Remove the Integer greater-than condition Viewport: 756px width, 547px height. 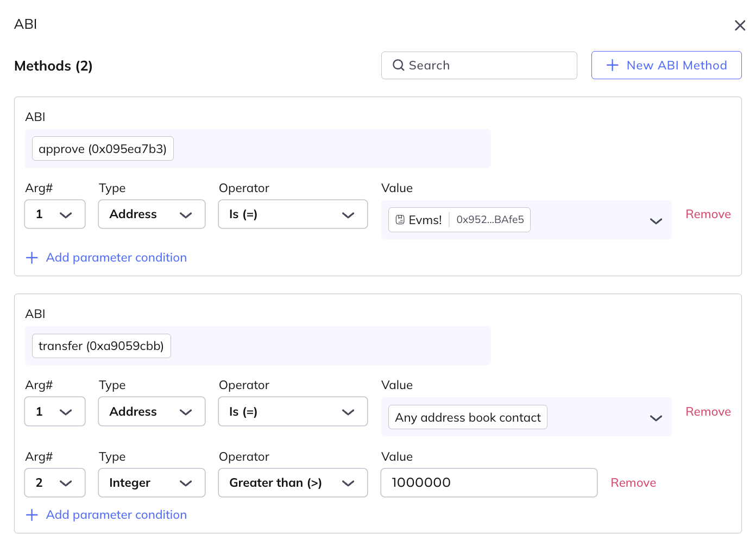633,483
